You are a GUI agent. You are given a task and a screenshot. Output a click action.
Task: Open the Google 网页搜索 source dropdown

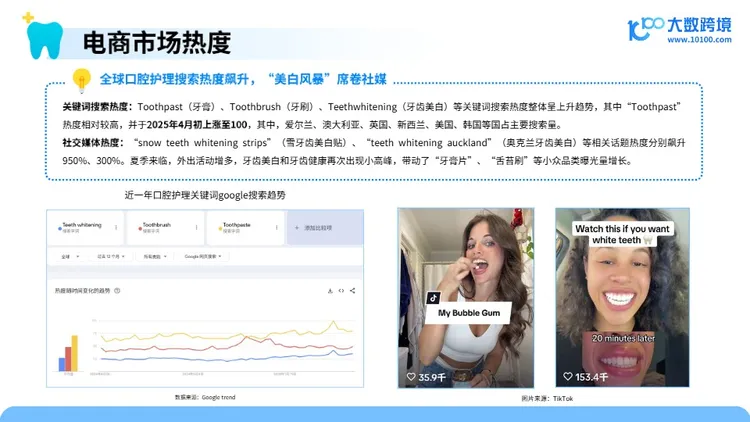coord(203,256)
